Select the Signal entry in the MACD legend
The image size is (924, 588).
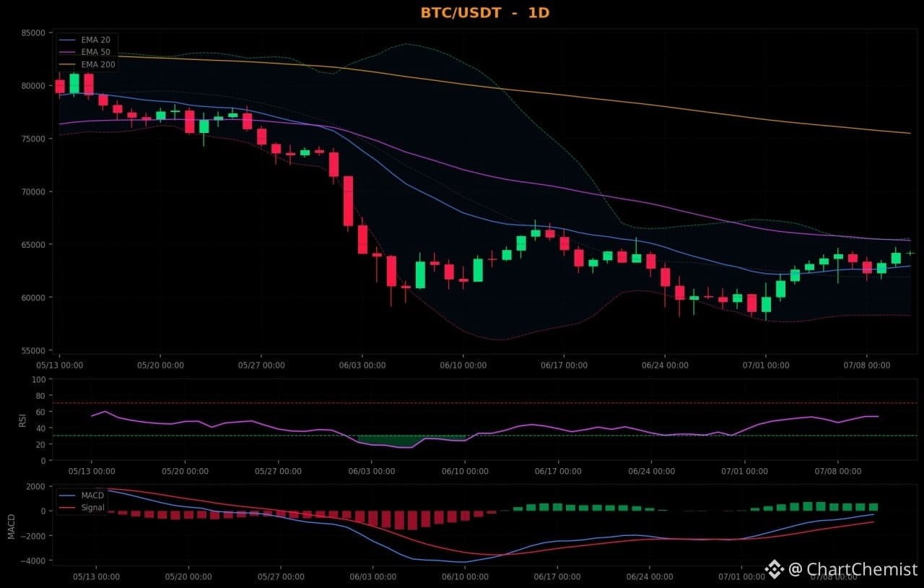pos(93,508)
